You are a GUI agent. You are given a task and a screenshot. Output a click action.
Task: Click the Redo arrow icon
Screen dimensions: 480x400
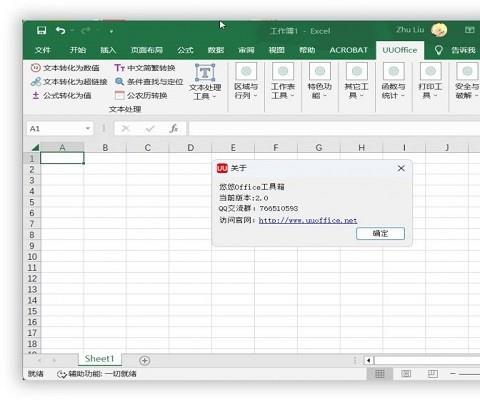[85, 31]
